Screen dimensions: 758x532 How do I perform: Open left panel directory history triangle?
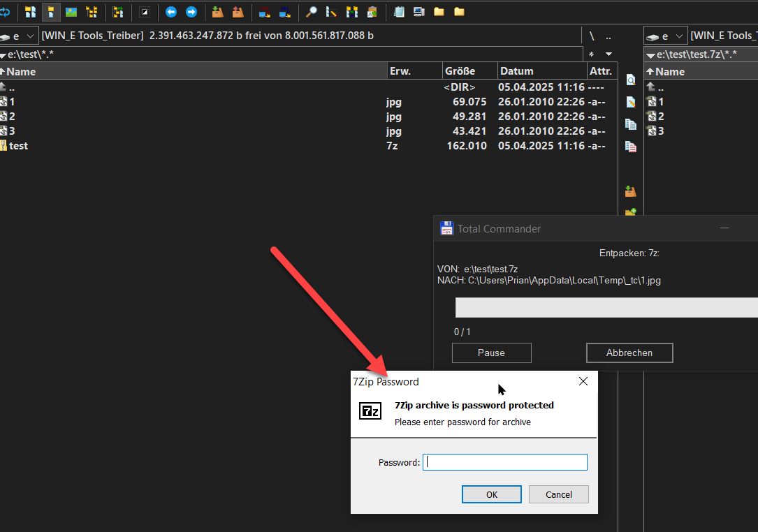point(609,54)
